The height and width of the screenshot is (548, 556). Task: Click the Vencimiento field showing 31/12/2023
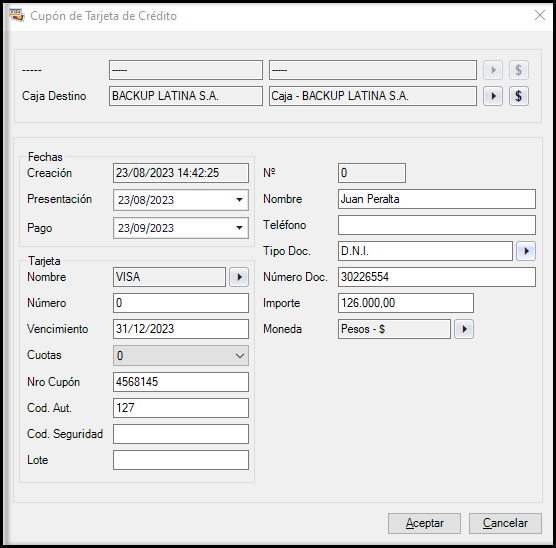[x=181, y=329]
